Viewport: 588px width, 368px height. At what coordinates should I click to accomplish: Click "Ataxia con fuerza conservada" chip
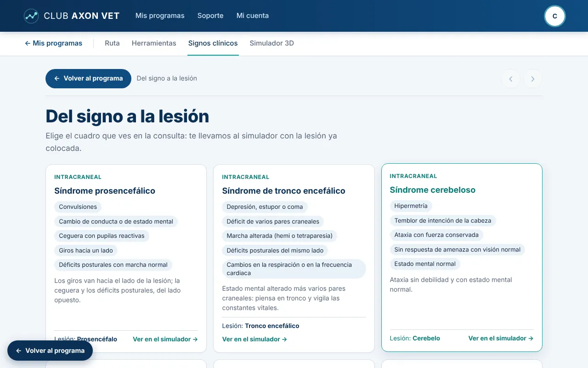[x=436, y=235]
